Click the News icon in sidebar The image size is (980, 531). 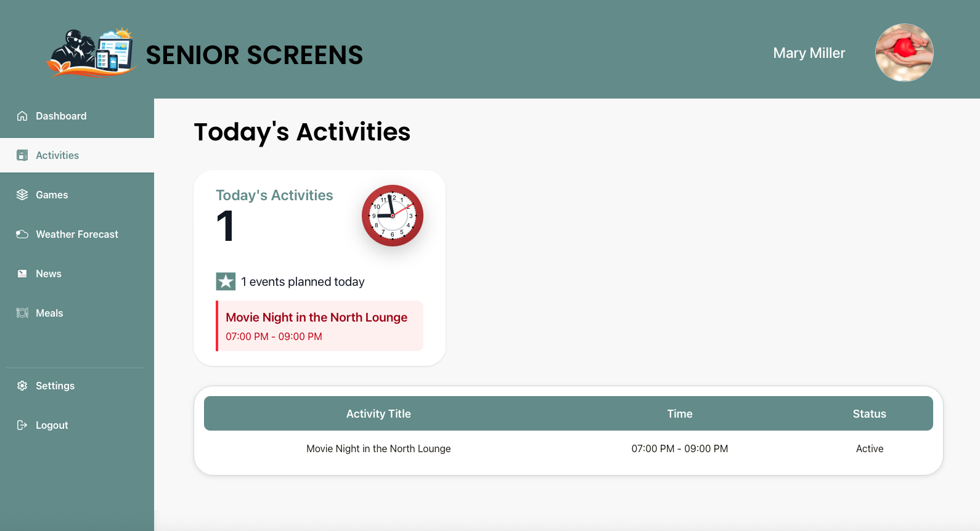click(x=22, y=274)
